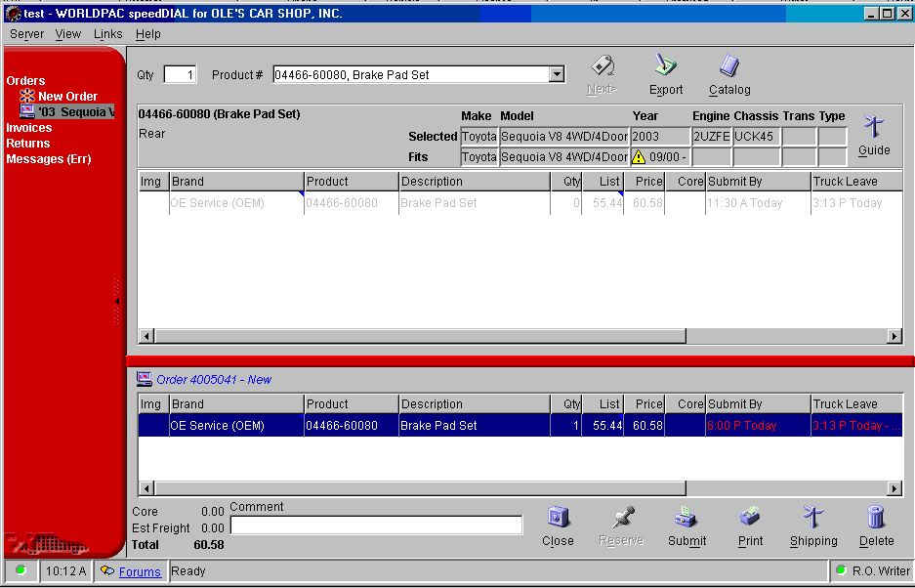This screenshot has height=588, width=915.
Task: Sort order list by List column
Action: pos(603,404)
